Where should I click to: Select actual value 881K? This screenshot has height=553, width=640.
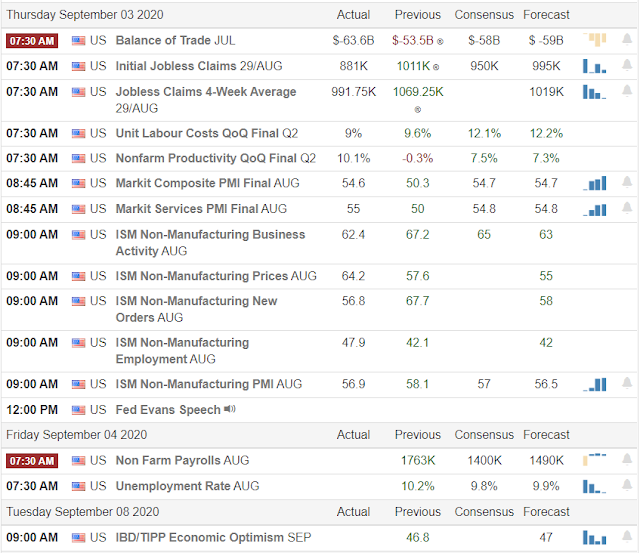pyautogui.click(x=353, y=66)
